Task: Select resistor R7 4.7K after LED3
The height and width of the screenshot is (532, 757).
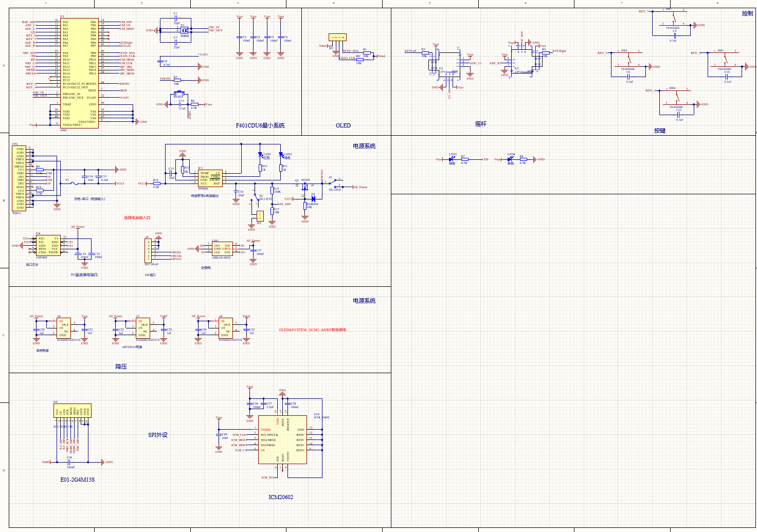Action: tap(464, 159)
